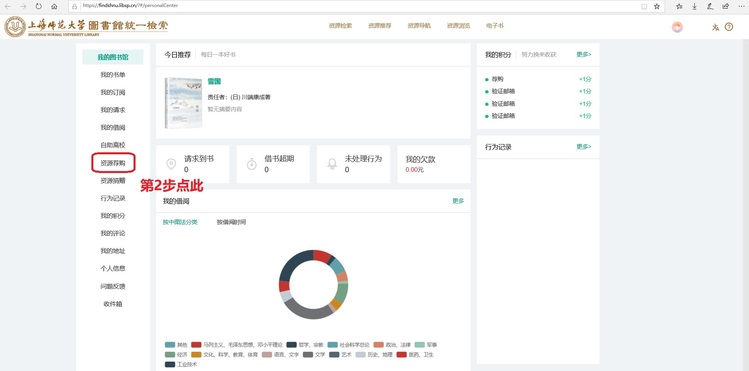The height and width of the screenshot is (371, 749).
Task: Click the 借书超期 count card
Action: pos(273,164)
